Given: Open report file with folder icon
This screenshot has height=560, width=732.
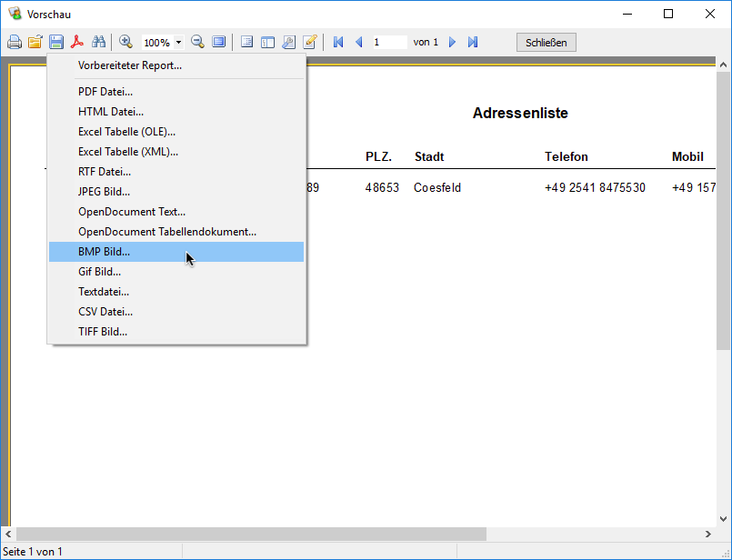Looking at the screenshot, I should pyautogui.click(x=35, y=42).
